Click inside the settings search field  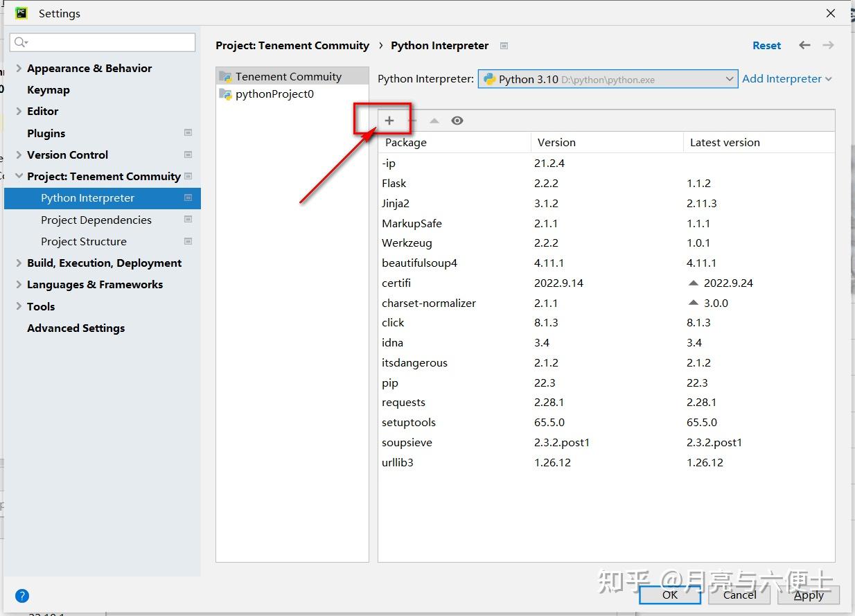tap(103, 42)
